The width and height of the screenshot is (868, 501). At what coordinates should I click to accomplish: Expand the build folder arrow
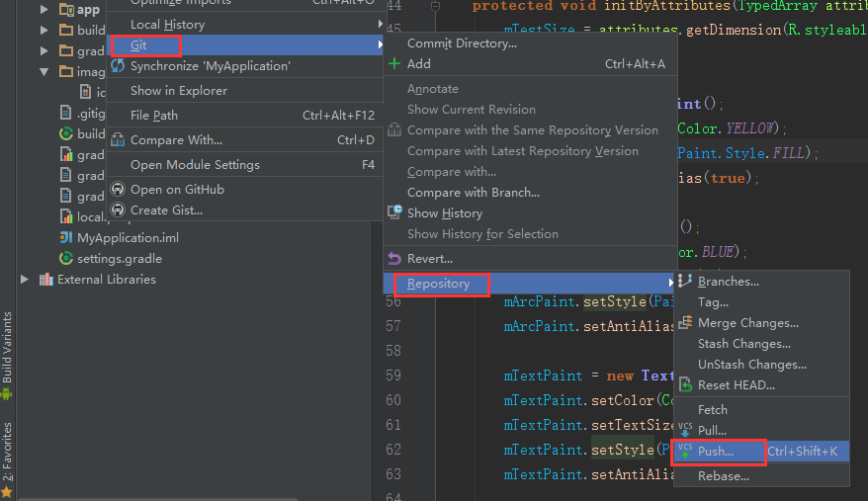44,30
